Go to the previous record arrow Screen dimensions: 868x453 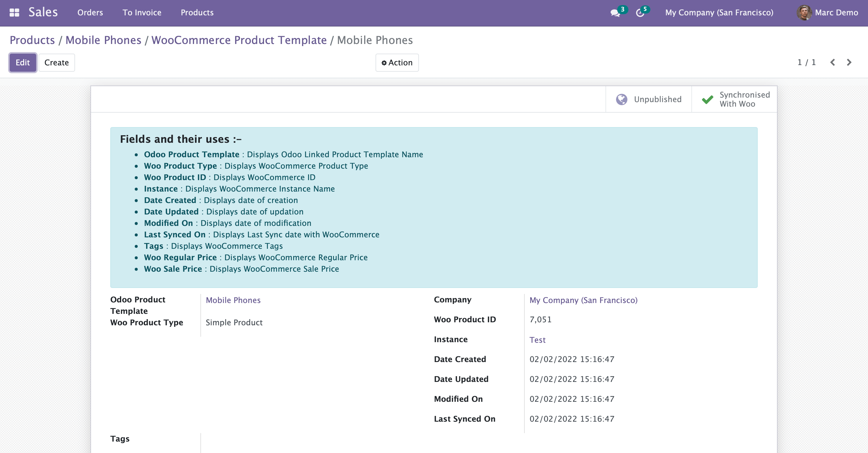coord(832,62)
